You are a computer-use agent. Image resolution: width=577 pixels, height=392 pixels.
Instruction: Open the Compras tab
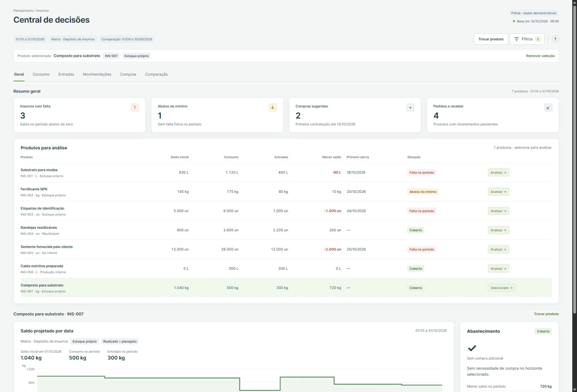coord(128,74)
